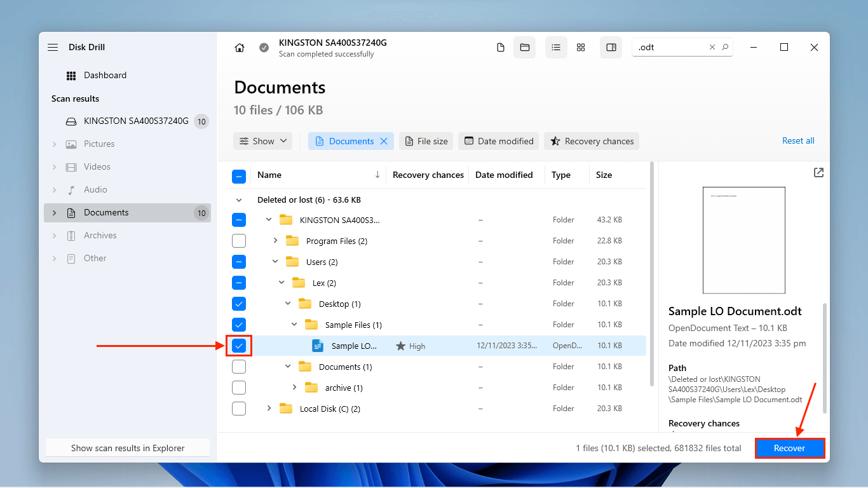Remove the Documents filter with X

coord(384,141)
